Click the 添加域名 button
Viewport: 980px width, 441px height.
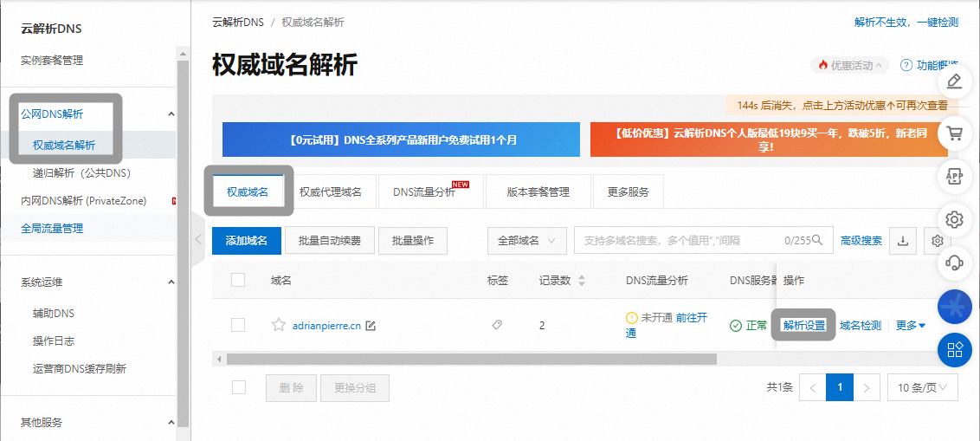(x=247, y=241)
